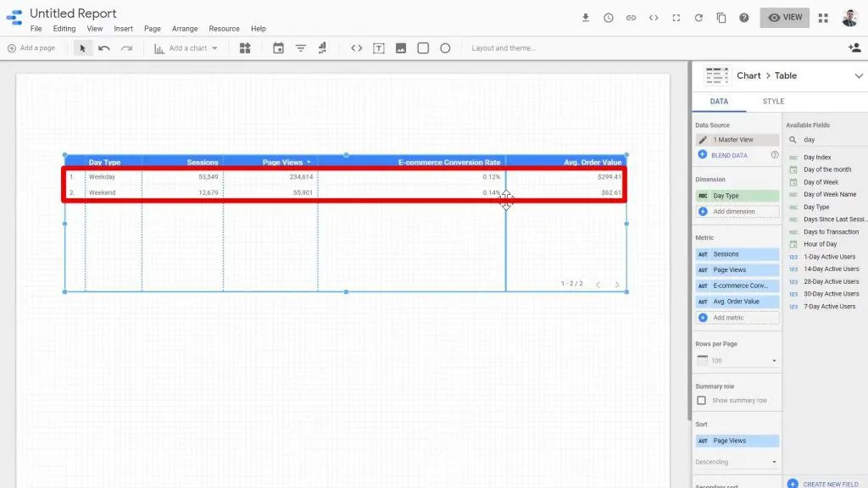Viewport: 868px width, 488px height.
Task: Add a date range control
Action: point(277,48)
